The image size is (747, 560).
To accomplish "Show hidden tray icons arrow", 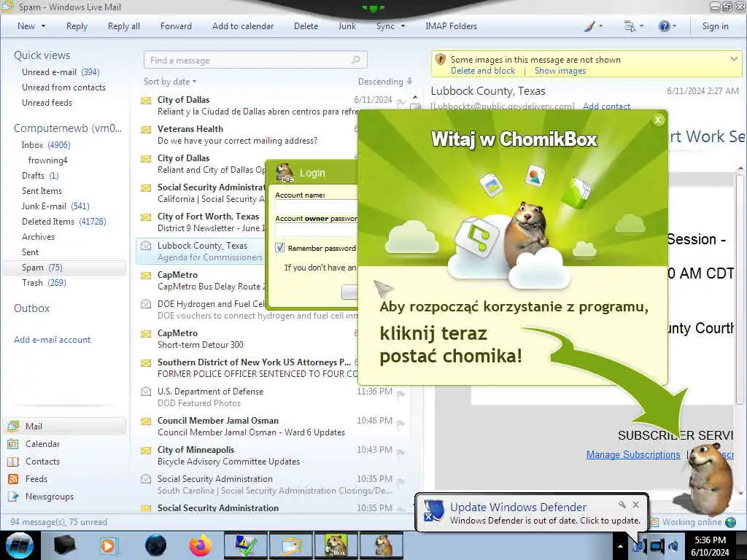I will [620, 545].
